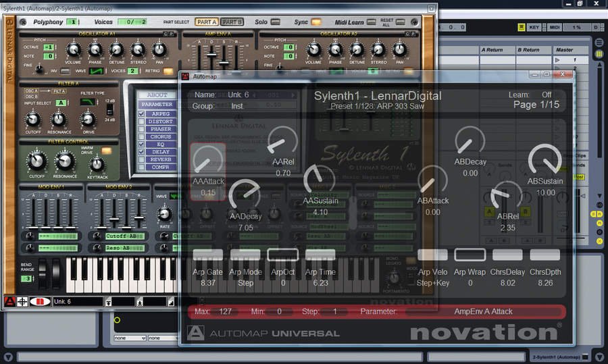Enable the CHORUS effect checkbox
This screenshot has height=364, width=608.
click(142, 136)
